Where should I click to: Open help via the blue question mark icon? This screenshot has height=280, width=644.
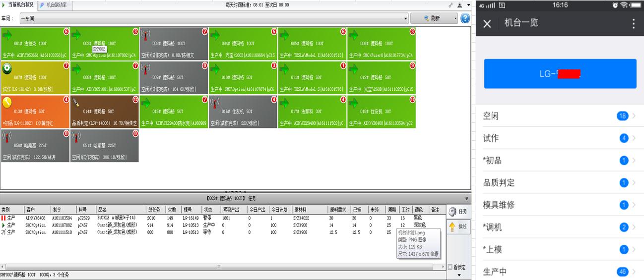pyautogui.click(x=465, y=18)
